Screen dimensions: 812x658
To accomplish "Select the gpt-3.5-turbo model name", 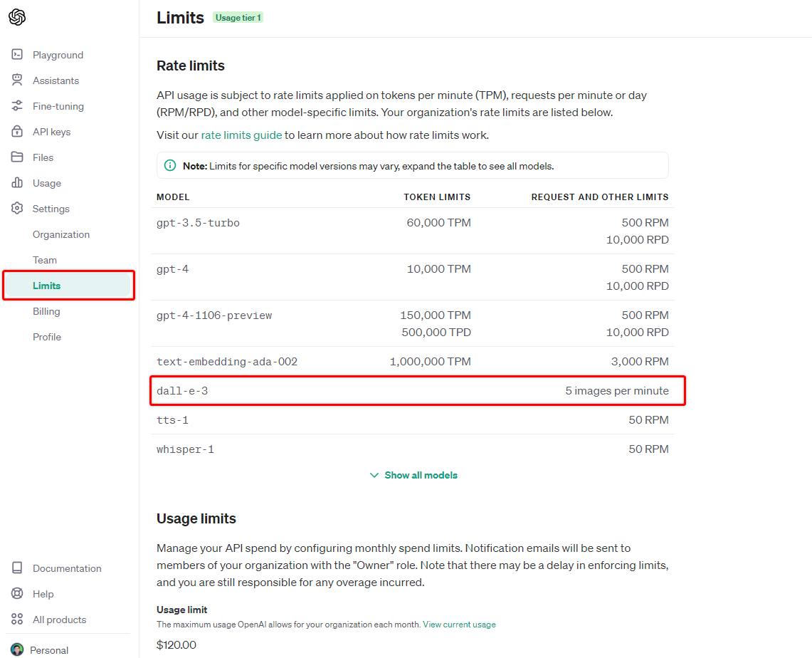I will (x=198, y=223).
